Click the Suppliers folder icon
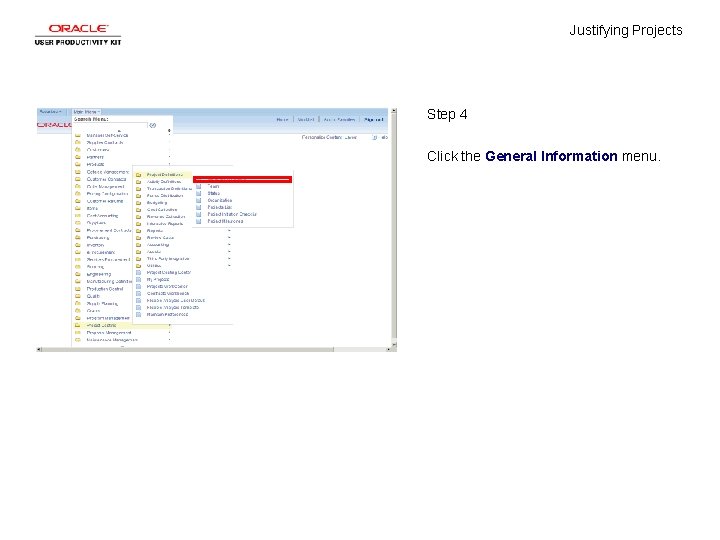Screen dimensions: 720x540 (x=78, y=223)
